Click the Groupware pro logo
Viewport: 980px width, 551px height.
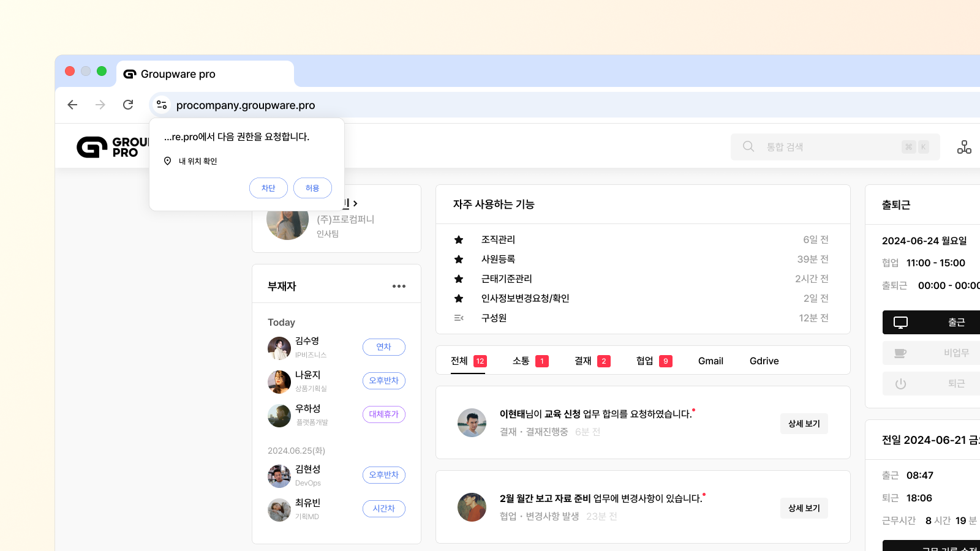114,147
